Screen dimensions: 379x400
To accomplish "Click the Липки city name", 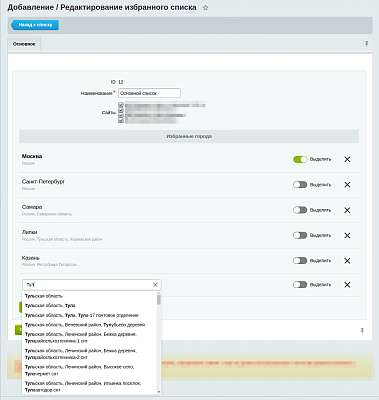I will click(x=30, y=232).
